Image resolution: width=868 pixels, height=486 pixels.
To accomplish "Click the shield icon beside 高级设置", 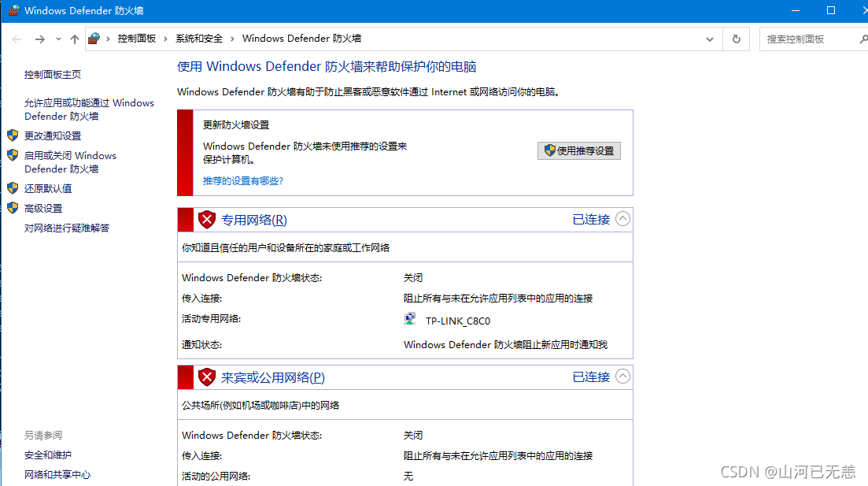I will pos(13,208).
